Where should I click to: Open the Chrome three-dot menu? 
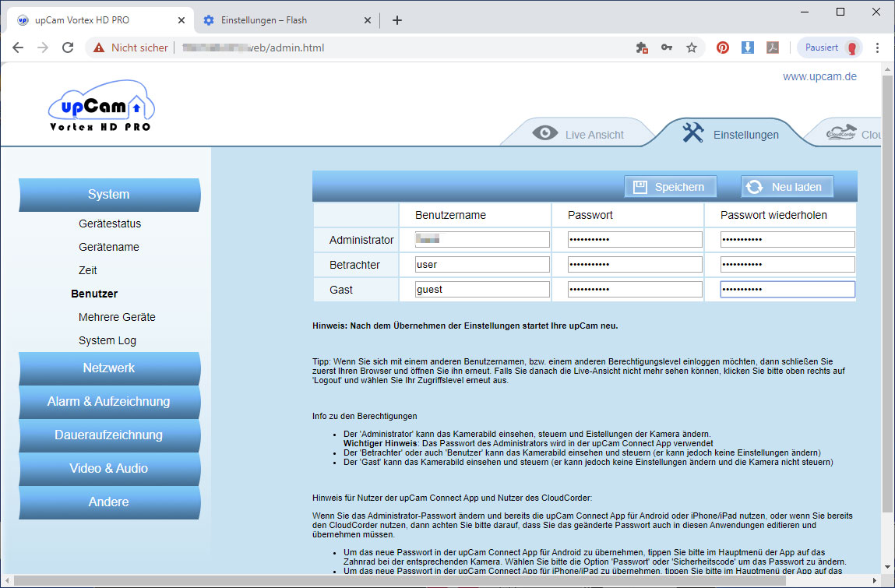point(878,48)
